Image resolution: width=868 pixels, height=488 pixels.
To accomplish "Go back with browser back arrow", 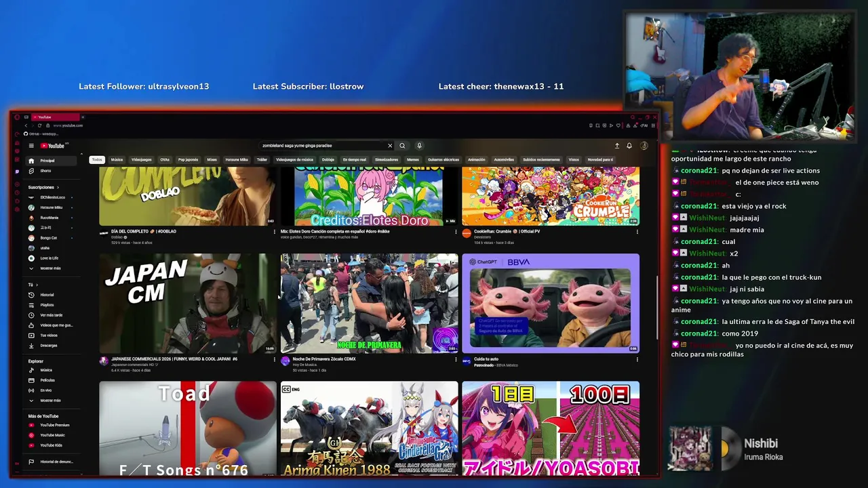I will pyautogui.click(x=26, y=125).
